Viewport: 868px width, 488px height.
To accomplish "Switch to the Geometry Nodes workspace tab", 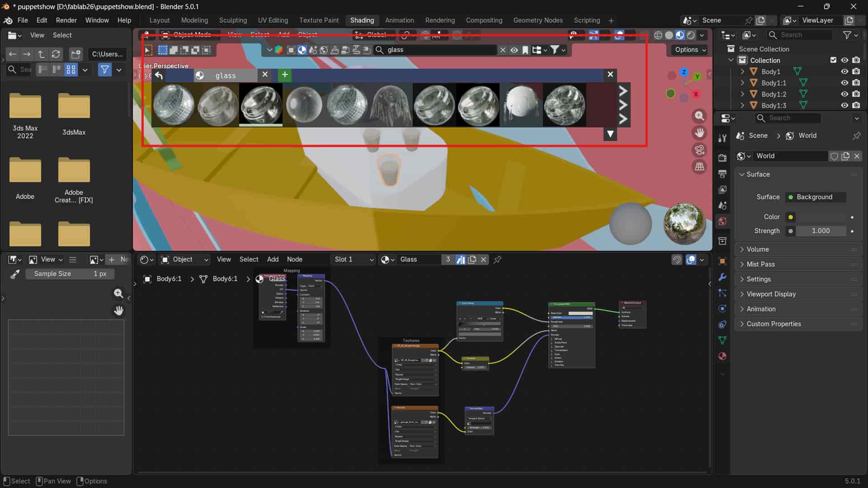I will tap(538, 20).
